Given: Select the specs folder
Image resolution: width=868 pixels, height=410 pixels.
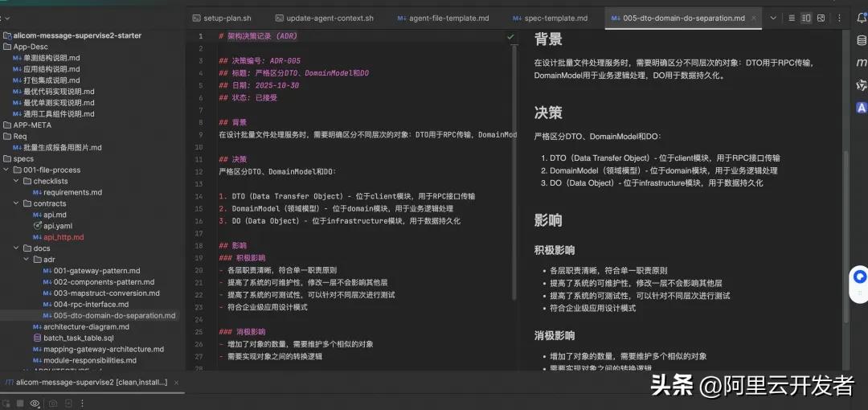Looking at the screenshot, I should (18, 159).
